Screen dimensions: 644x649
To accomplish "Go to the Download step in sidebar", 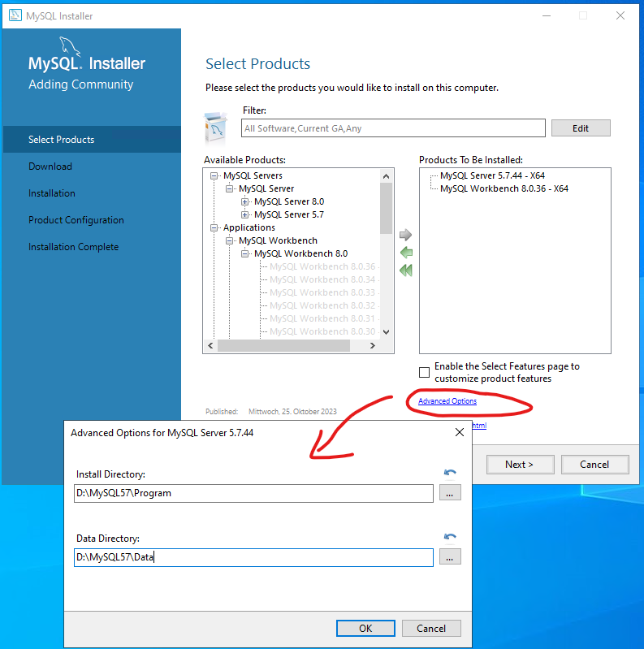I will [x=50, y=167].
